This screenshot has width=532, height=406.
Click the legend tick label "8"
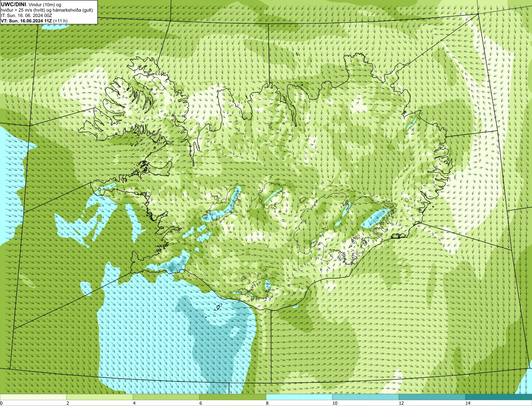coord(267,403)
